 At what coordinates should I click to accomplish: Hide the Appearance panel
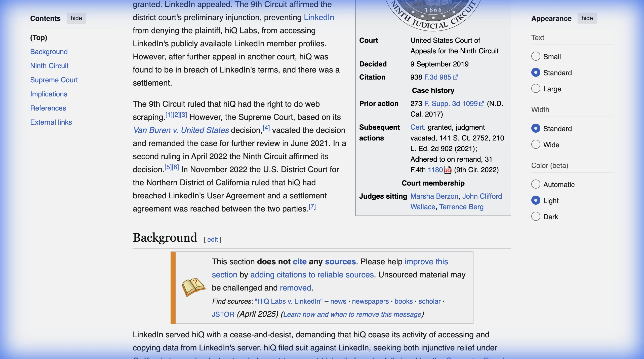[587, 18]
